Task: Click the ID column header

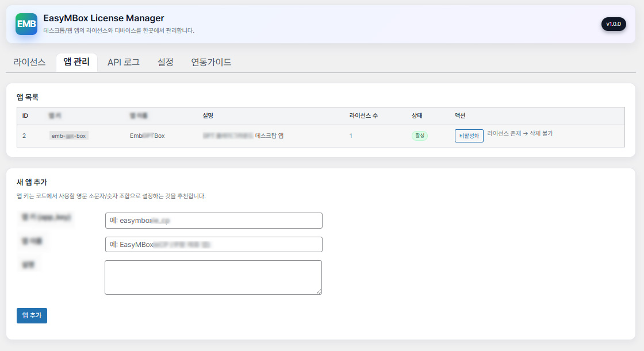Action: [x=25, y=116]
